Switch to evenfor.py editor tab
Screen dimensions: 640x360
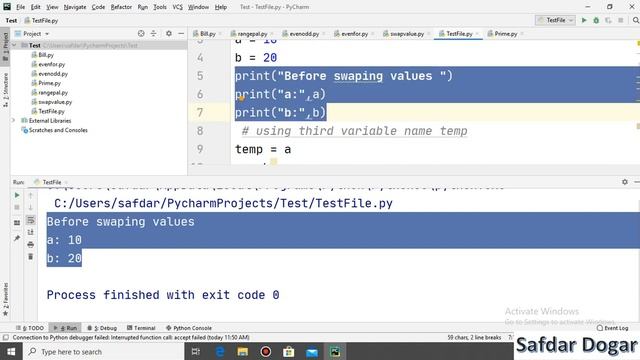point(354,34)
